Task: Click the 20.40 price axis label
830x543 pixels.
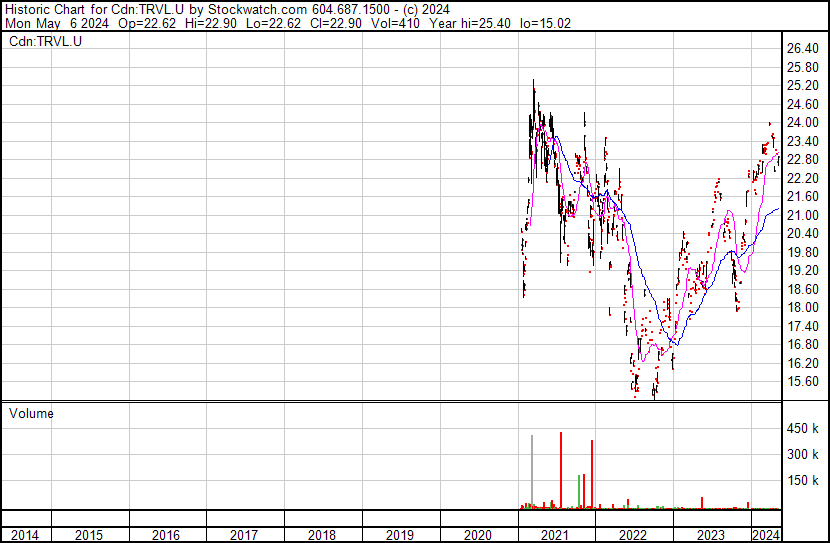Action: (802, 233)
